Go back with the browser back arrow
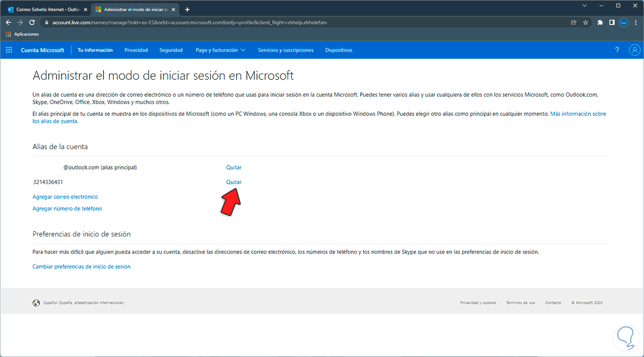Viewport: 644px width, 357px height. click(x=8, y=23)
